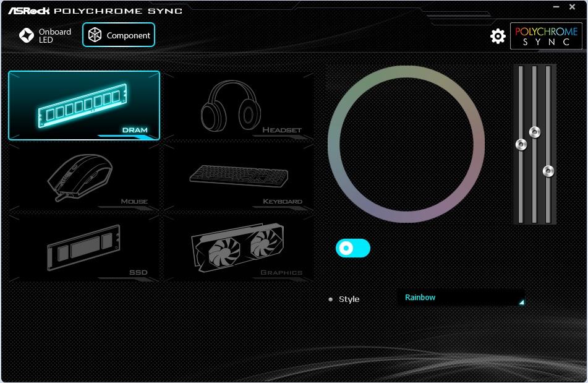The height and width of the screenshot is (383, 588).
Task: Minimize the Polychrome Sync window
Action: (x=556, y=7)
